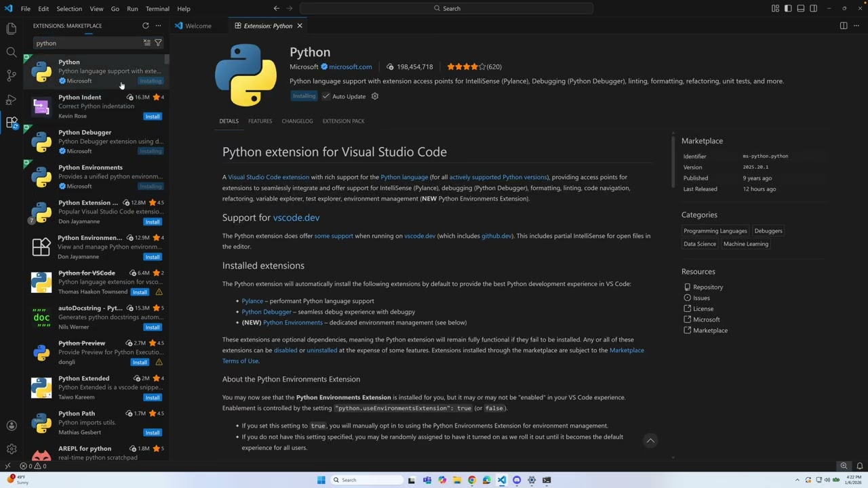Select the Machine Learning category tag

click(745, 244)
